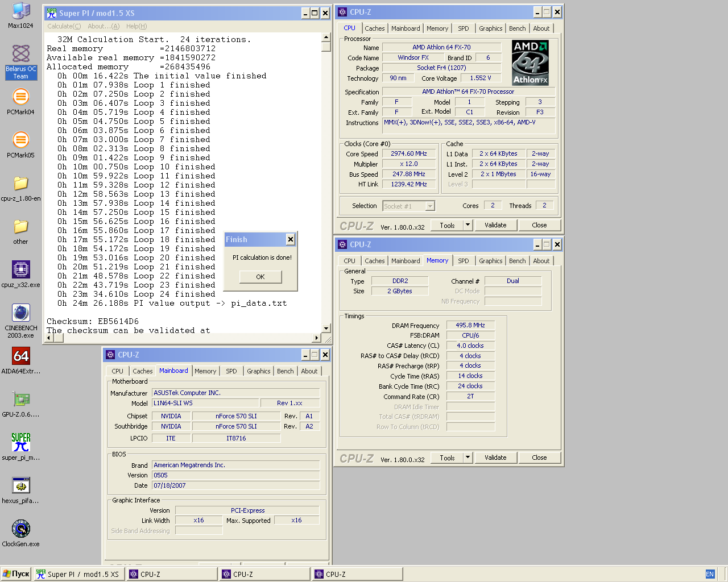Open Bench tab in Mainboard CPU-Z window
The width and height of the screenshot is (728, 582).
[x=286, y=371]
